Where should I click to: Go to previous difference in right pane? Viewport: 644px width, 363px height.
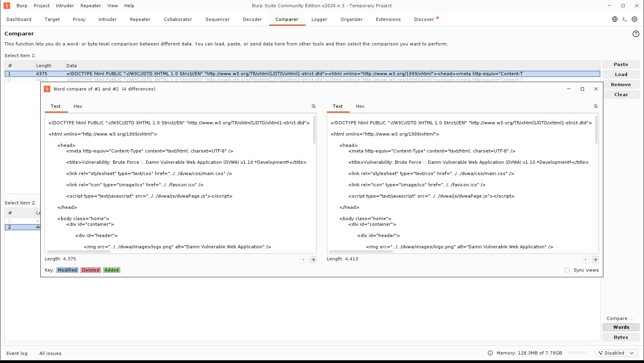586,260
